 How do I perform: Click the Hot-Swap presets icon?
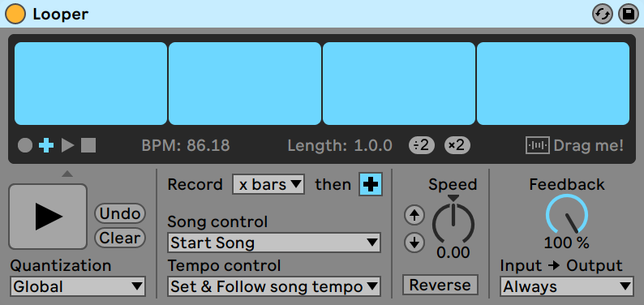tap(602, 15)
